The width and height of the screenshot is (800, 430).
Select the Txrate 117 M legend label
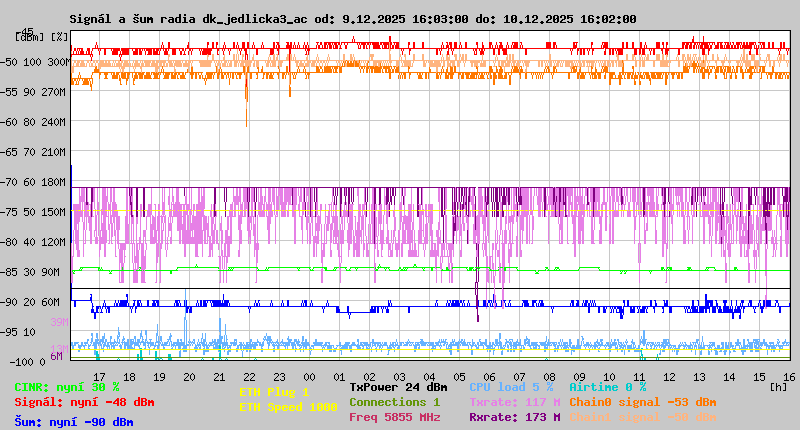coord(514,402)
